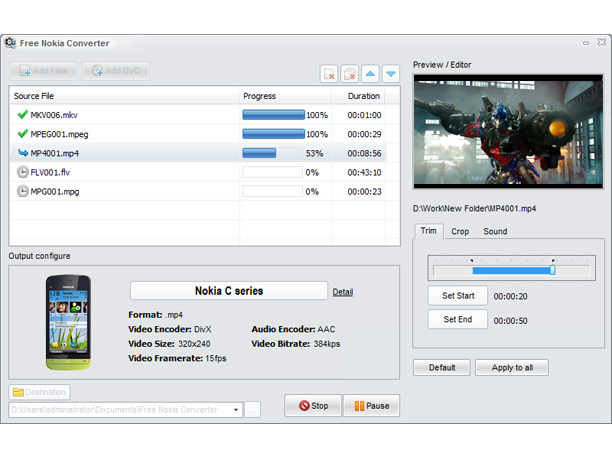The height and width of the screenshot is (459, 612).
Task: Expand the destination path dropdown arrow
Action: (x=236, y=410)
